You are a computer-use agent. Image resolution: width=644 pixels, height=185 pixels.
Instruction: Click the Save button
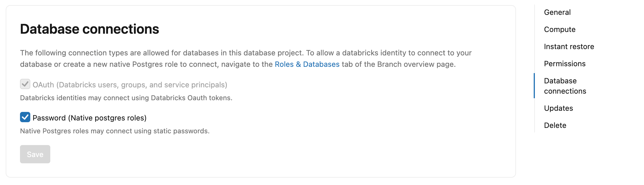(x=35, y=154)
